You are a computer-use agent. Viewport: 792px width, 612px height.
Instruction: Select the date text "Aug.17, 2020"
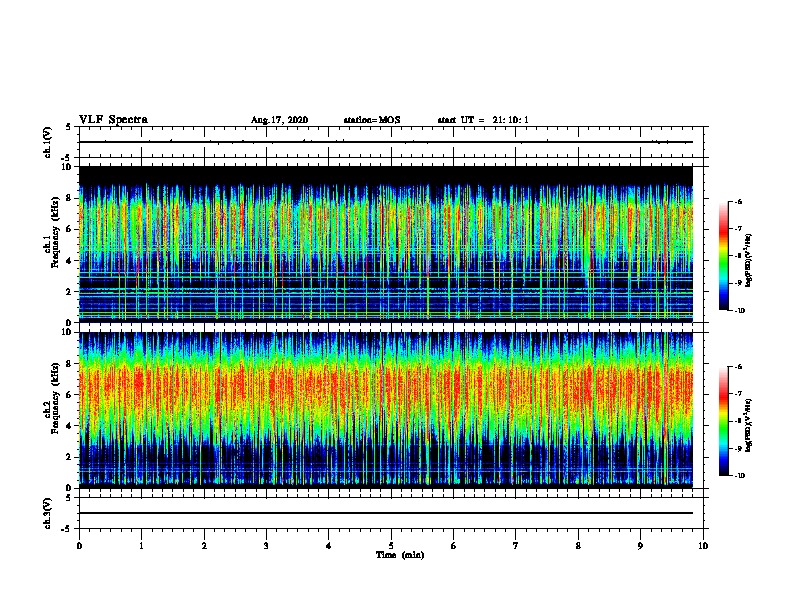click(279, 120)
